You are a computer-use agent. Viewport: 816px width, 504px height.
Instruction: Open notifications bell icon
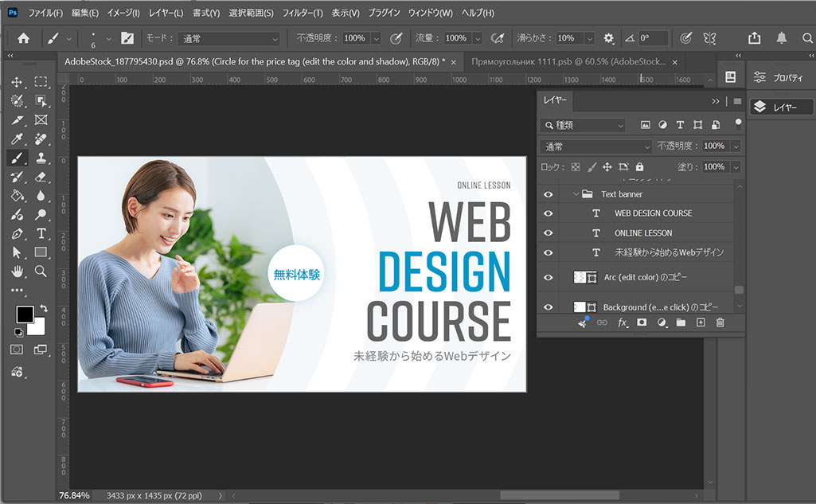781,38
